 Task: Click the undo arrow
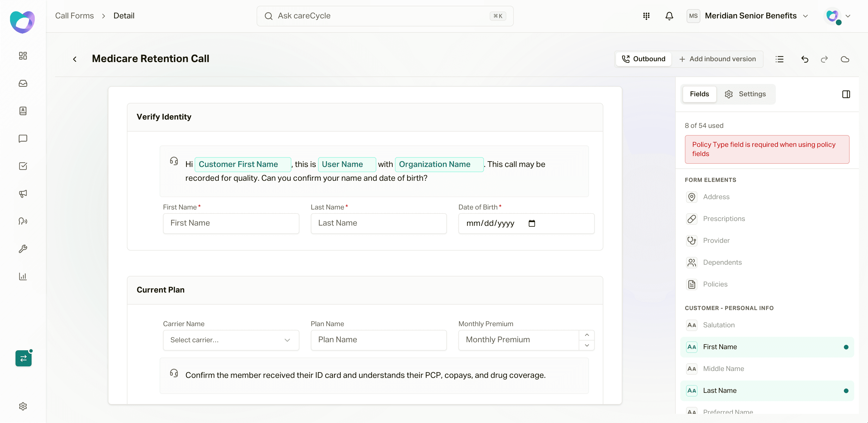point(805,59)
